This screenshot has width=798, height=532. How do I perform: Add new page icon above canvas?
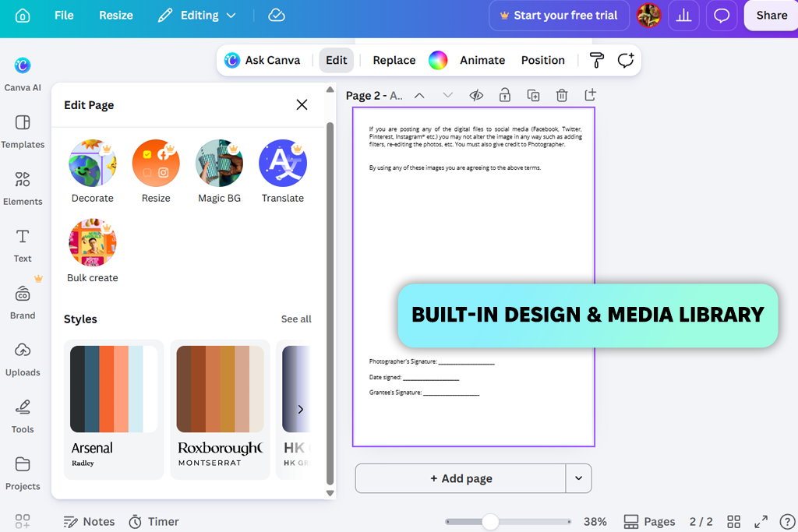(591, 95)
